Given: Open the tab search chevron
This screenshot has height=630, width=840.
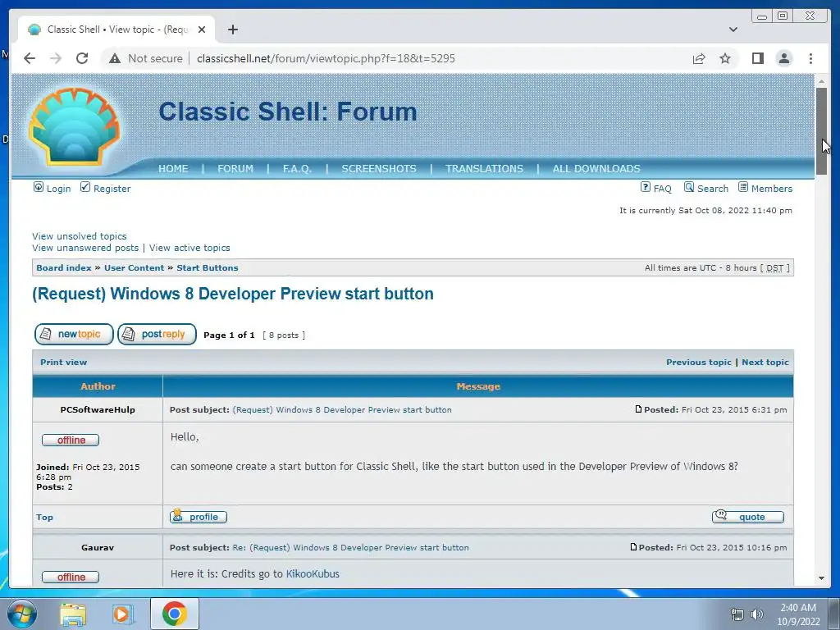Looking at the screenshot, I should point(733,30).
